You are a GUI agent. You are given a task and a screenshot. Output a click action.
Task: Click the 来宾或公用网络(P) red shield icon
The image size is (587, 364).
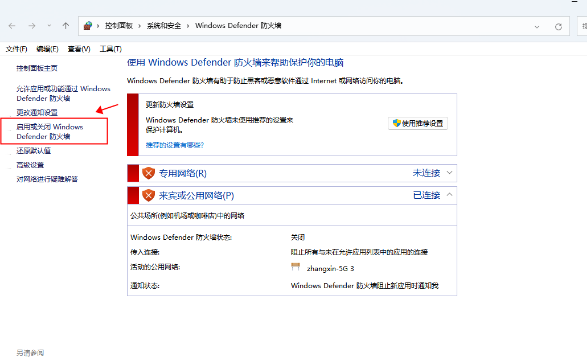click(x=149, y=195)
